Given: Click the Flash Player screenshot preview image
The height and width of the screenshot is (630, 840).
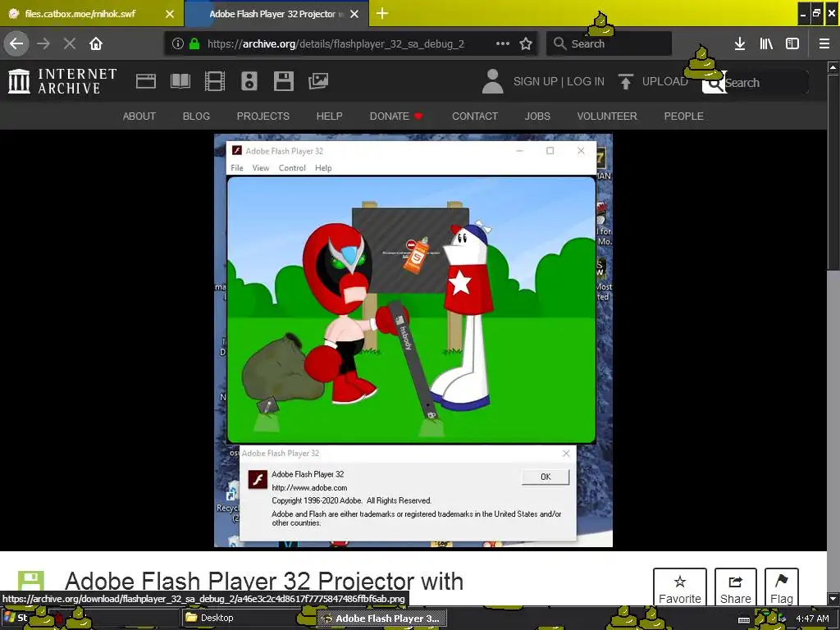Looking at the screenshot, I should 413,340.
